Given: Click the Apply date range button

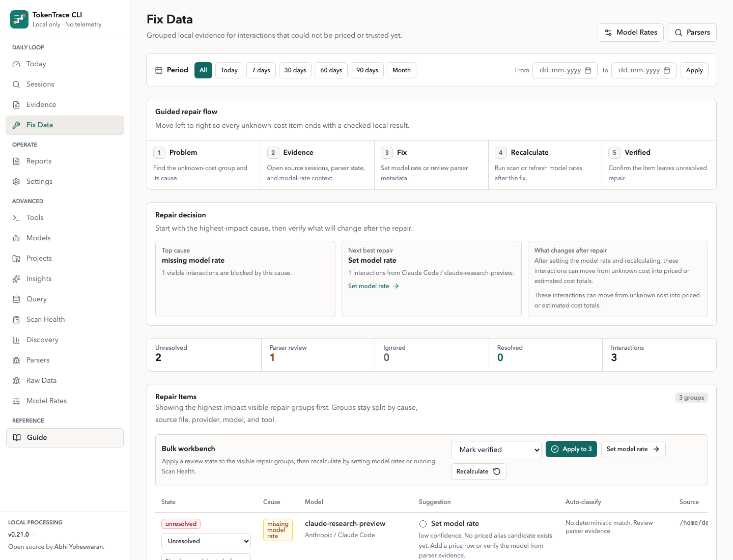Looking at the screenshot, I should tap(694, 70).
